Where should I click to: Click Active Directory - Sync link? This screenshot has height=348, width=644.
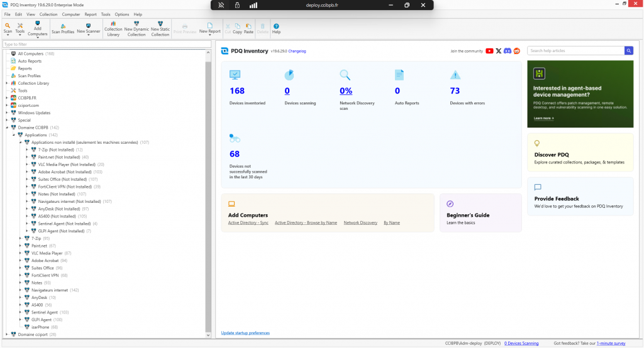pos(248,223)
